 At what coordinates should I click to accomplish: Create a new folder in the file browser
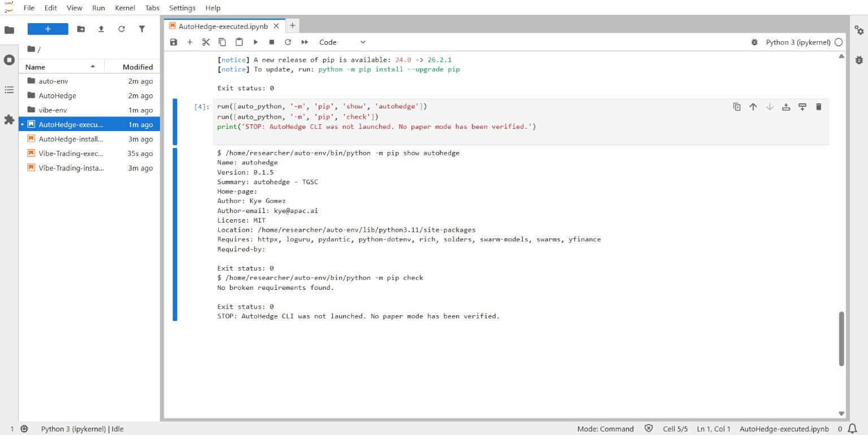(x=81, y=29)
